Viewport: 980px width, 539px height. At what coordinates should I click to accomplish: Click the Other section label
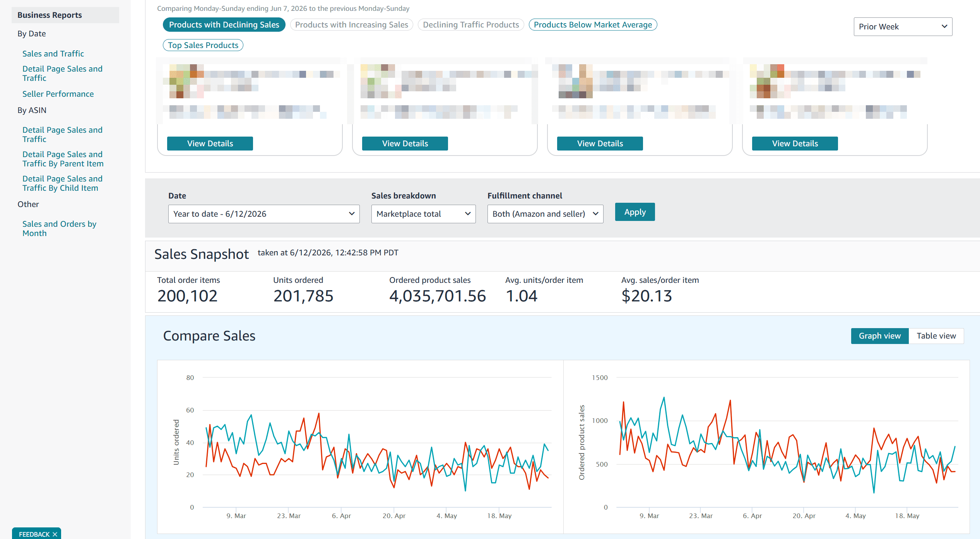28,204
